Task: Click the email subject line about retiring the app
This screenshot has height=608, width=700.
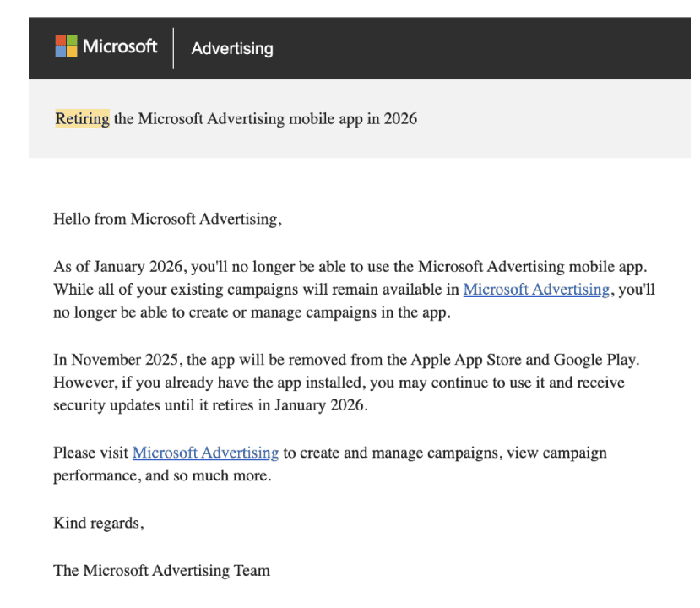Action: [x=236, y=118]
